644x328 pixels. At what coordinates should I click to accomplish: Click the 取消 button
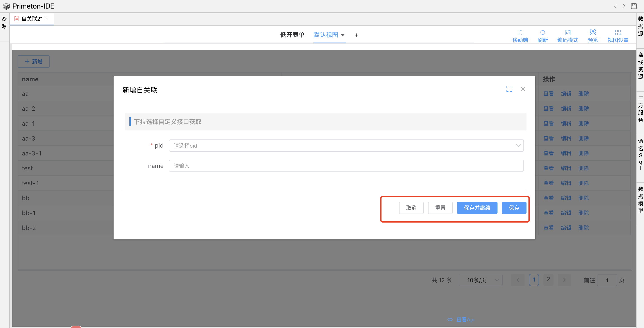coord(411,208)
